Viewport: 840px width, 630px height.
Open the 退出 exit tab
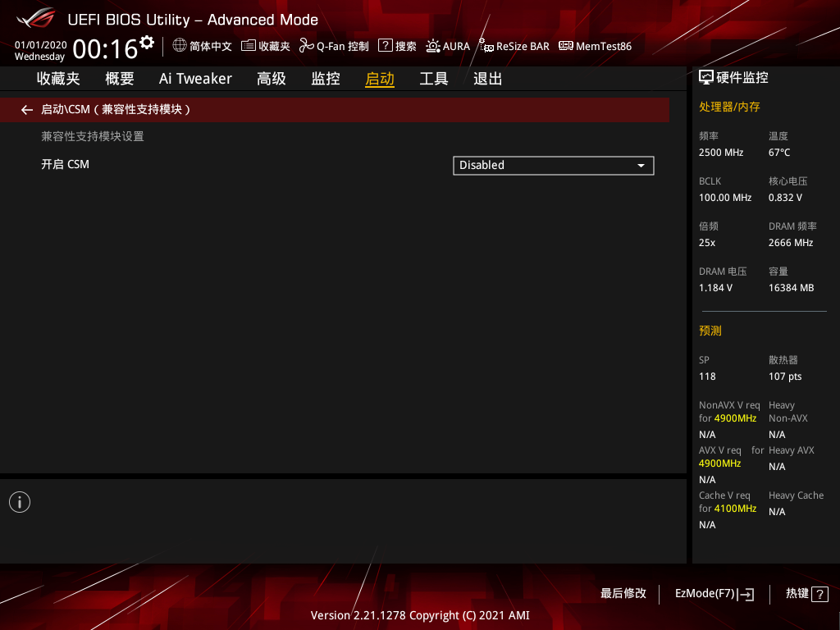[x=488, y=79]
